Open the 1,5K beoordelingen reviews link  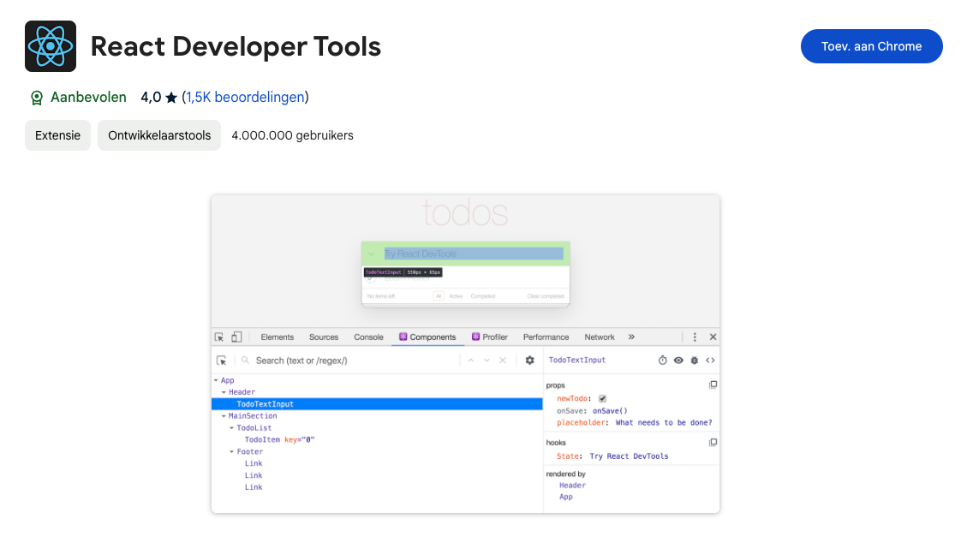coord(245,98)
